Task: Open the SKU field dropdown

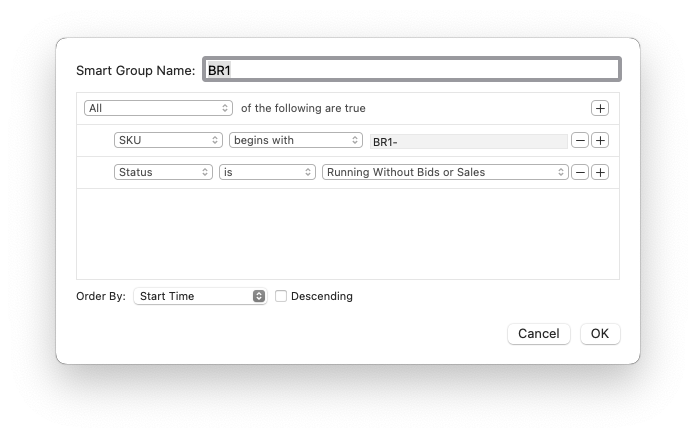Action: 167,141
